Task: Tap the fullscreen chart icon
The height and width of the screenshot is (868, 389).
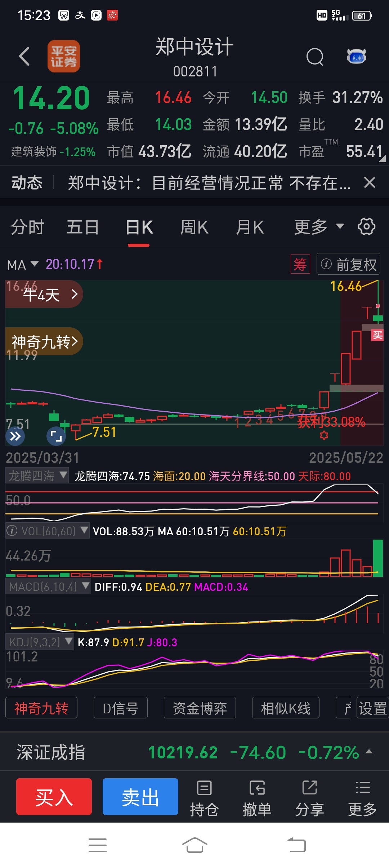Action: (56, 437)
